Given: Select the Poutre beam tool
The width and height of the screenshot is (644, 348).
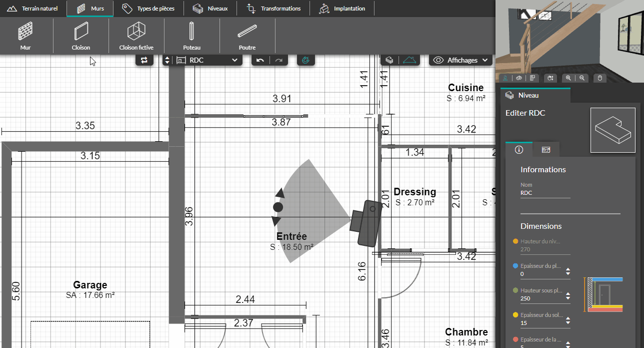Looking at the screenshot, I should pos(247,36).
